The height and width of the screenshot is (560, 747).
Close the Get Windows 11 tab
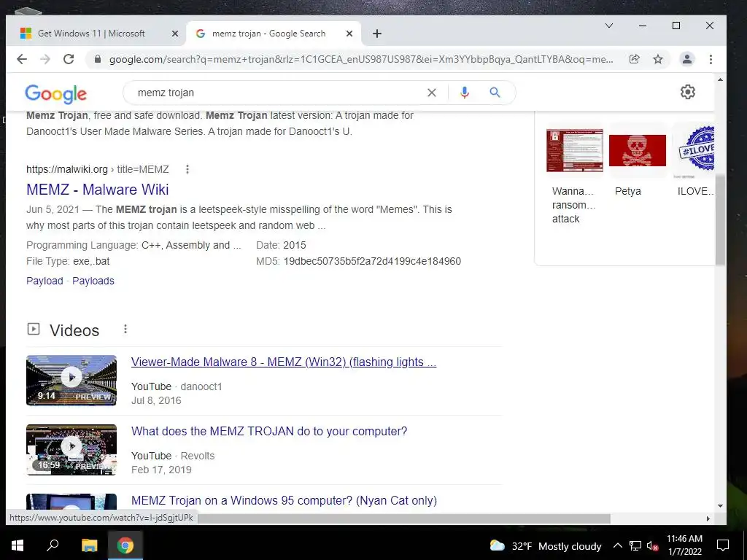coord(175,34)
